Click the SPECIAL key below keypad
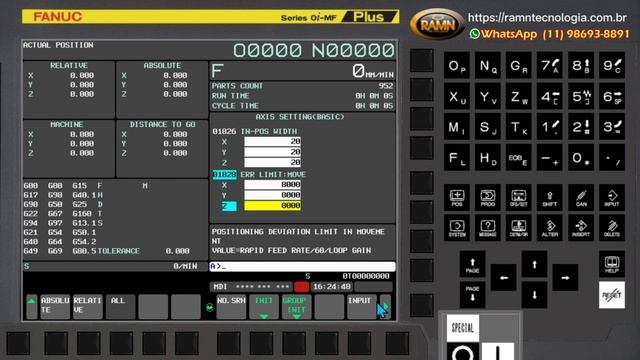 (x=462, y=327)
